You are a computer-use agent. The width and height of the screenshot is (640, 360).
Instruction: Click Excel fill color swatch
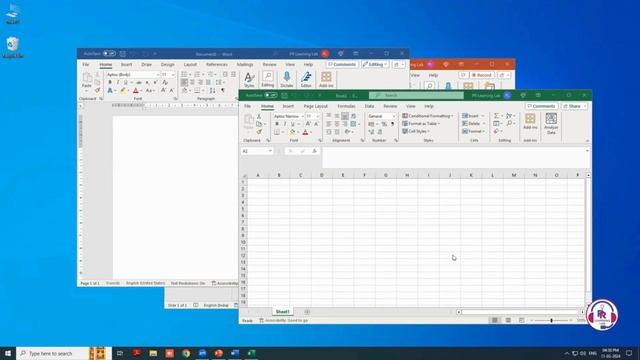(292, 132)
